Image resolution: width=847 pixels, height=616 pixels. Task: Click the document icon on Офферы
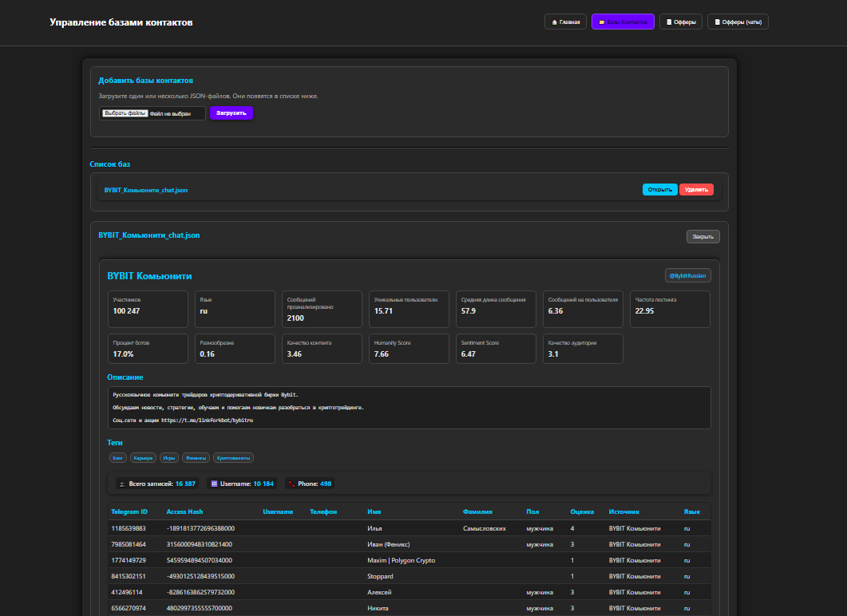pyautogui.click(x=670, y=22)
